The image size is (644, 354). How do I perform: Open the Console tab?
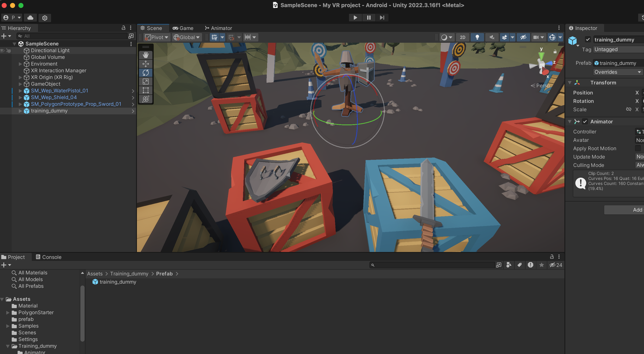49,257
